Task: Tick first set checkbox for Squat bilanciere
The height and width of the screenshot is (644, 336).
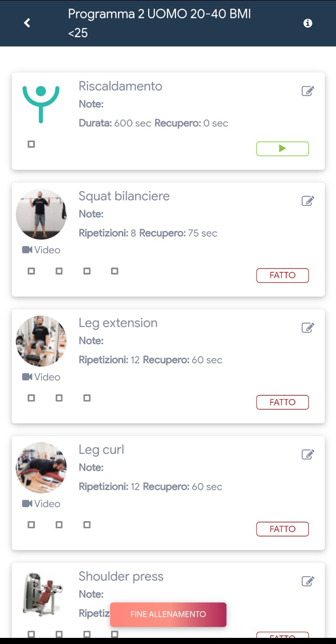Action: point(31,271)
